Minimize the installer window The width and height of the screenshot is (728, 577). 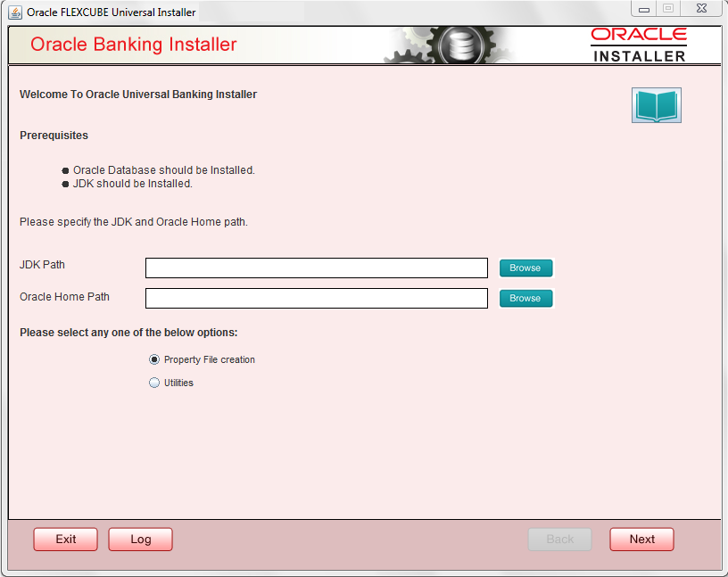click(x=644, y=9)
